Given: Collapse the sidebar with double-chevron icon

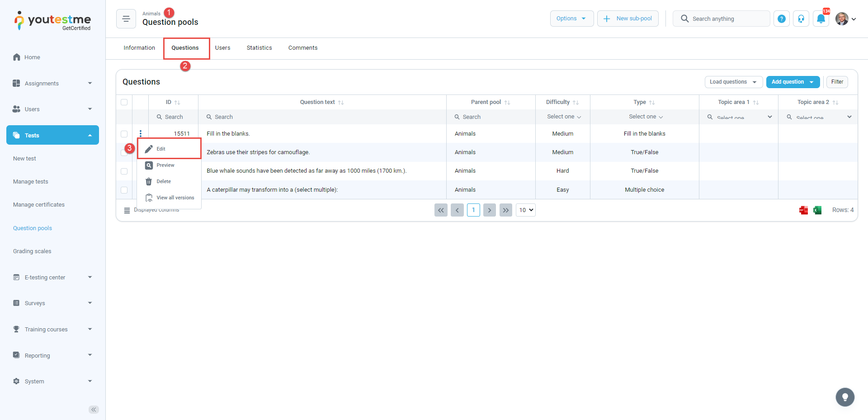Looking at the screenshot, I should click(94, 410).
